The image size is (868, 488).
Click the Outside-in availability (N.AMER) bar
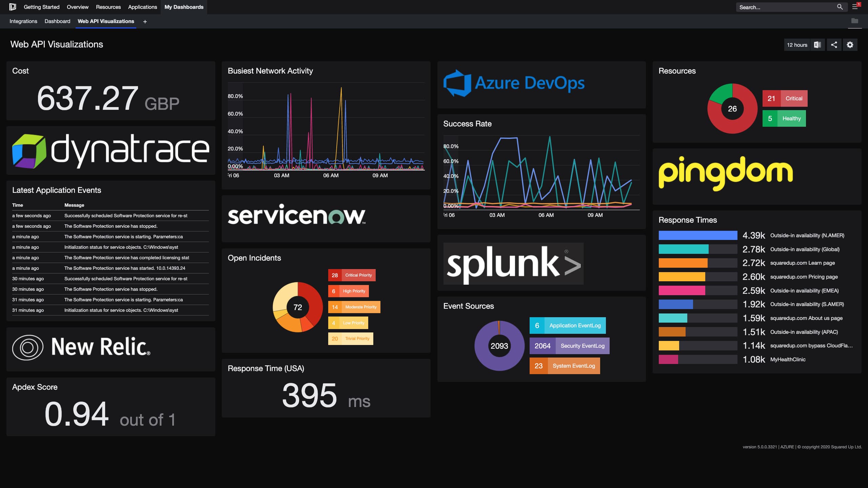[698, 235]
